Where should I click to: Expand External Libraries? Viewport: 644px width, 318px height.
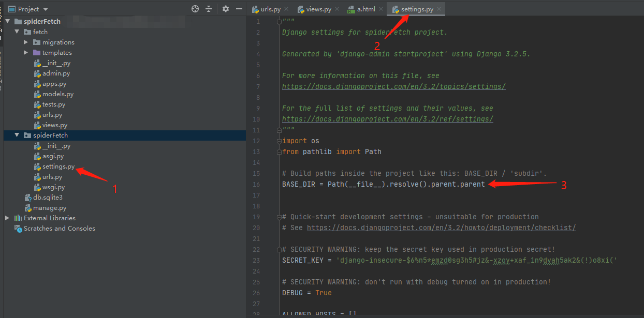[6, 218]
